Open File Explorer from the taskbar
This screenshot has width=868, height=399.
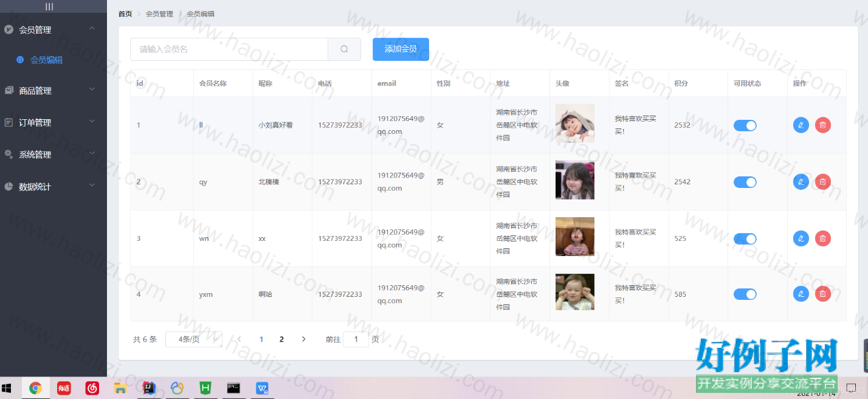point(120,387)
